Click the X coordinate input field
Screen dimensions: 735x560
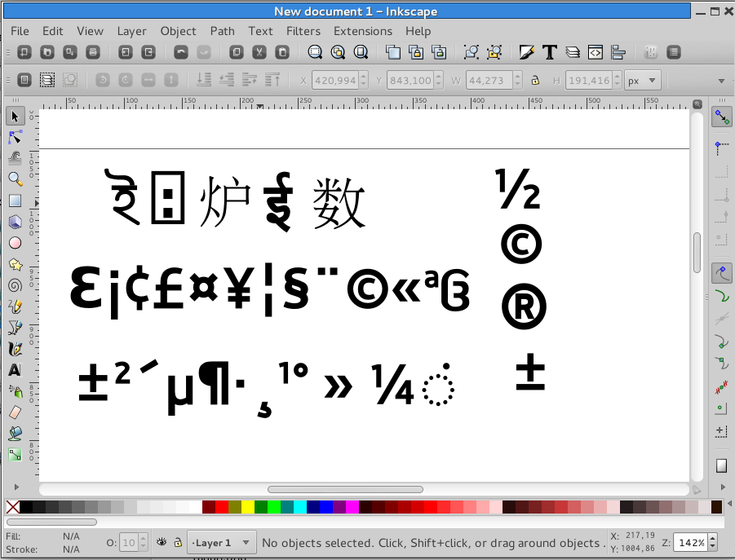(337, 80)
